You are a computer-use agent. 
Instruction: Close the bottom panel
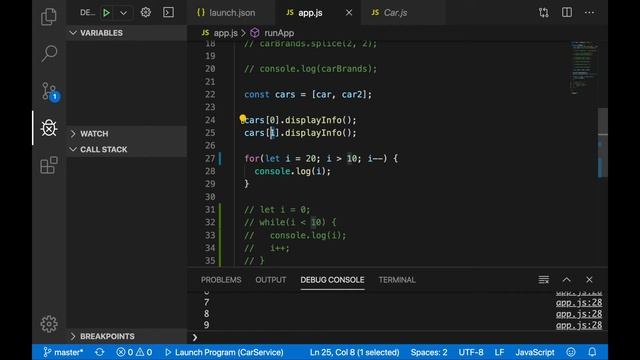pos(589,280)
